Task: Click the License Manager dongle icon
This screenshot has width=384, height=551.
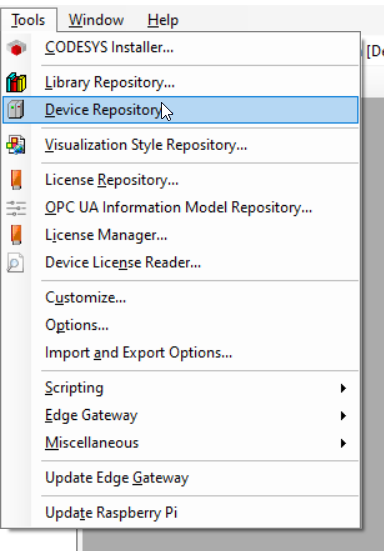Action: 16,235
